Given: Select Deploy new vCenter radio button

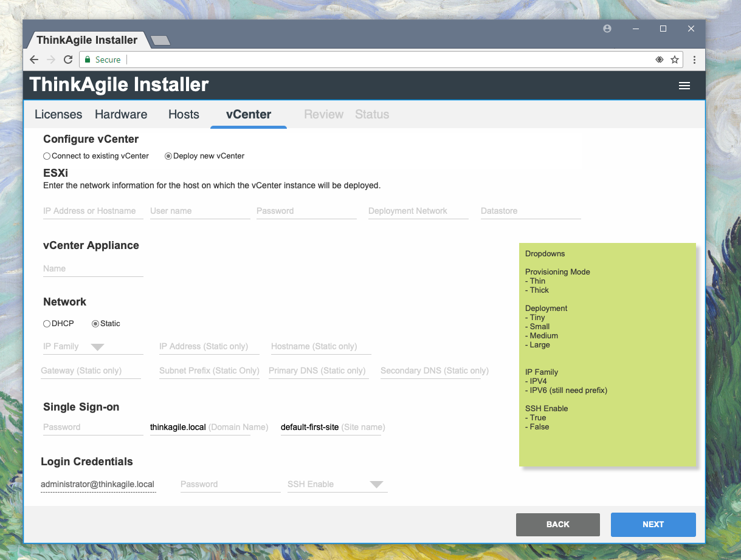Looking at the screenshot, I should [x=168, y=156].
